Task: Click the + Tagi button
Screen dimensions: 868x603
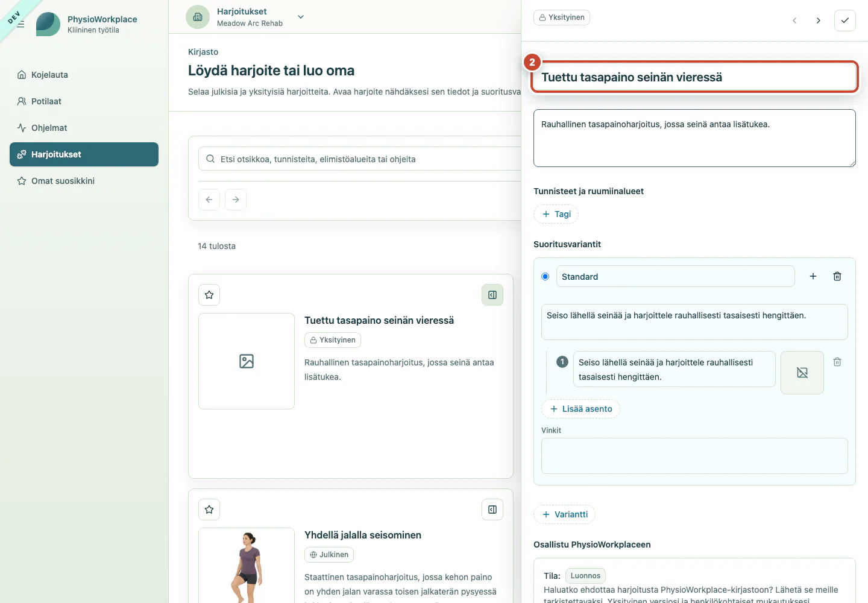Action: (556, 214)
